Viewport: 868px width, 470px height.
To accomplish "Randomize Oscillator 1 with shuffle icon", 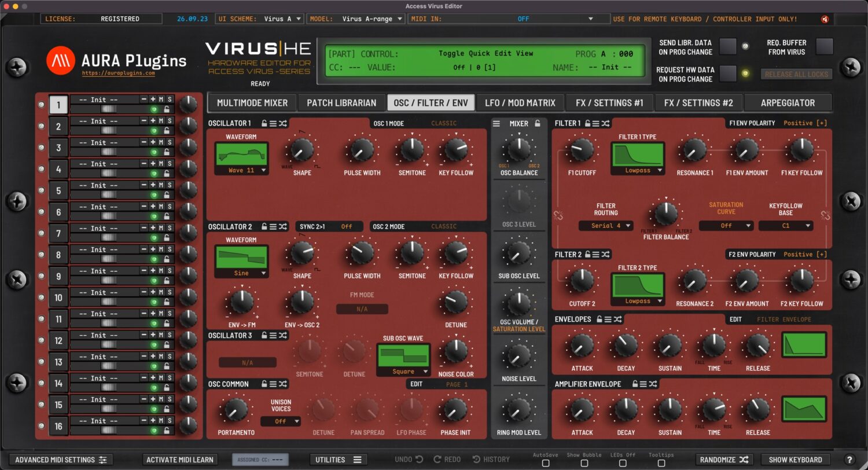I will click(282, 123).
